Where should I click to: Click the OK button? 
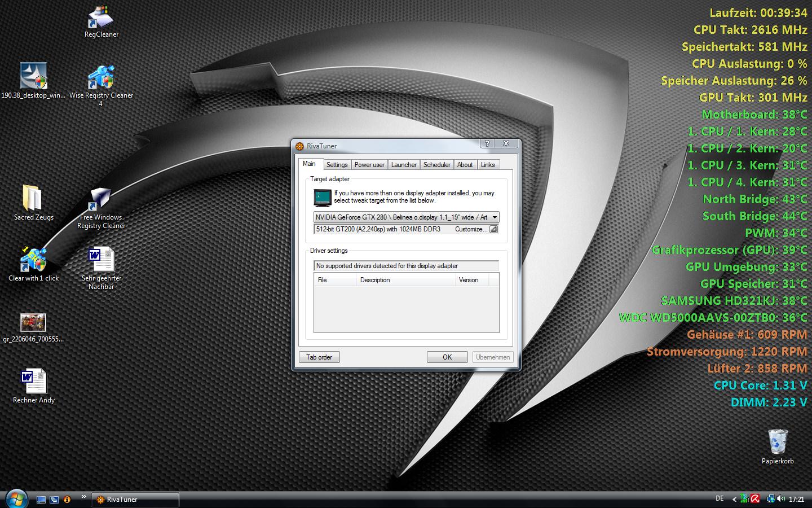tap(447, 357)
